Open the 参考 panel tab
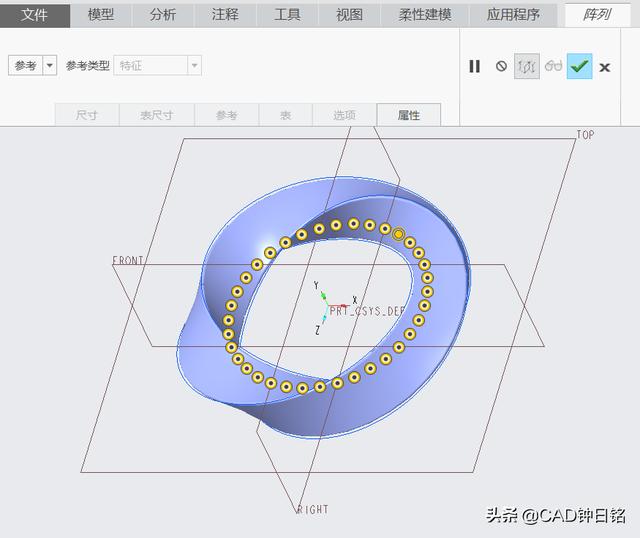640x538 pixels. tap(227, 115)
